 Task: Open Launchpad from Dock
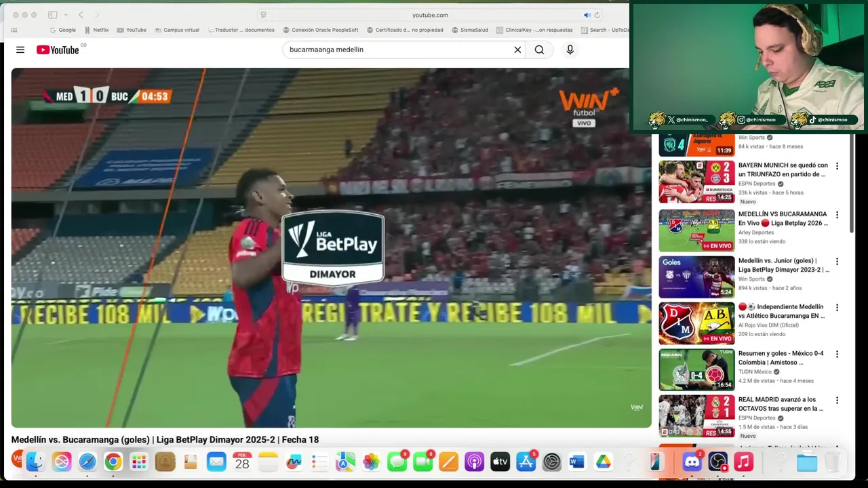pos(139,462)
